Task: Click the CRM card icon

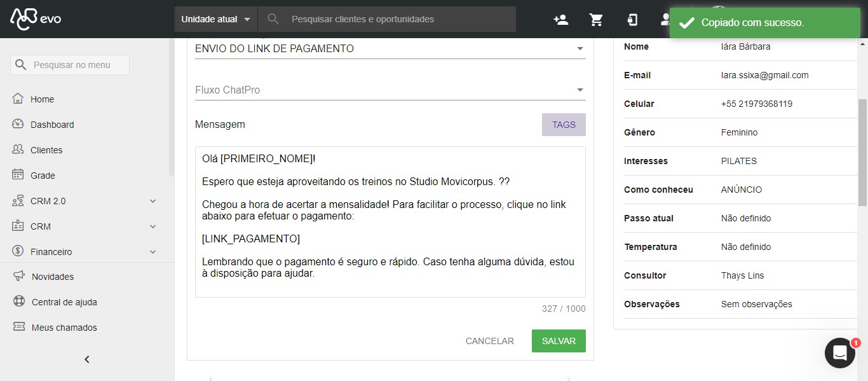Action: (x=18, y=226)
